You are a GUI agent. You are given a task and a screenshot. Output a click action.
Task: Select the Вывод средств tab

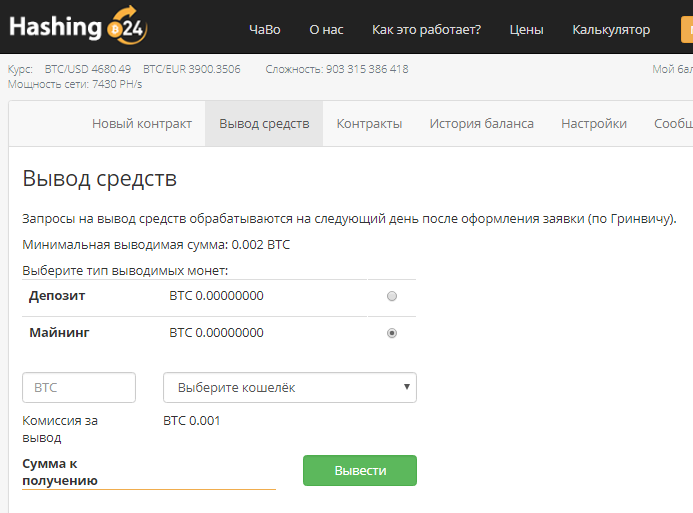[x=264, y=124]
